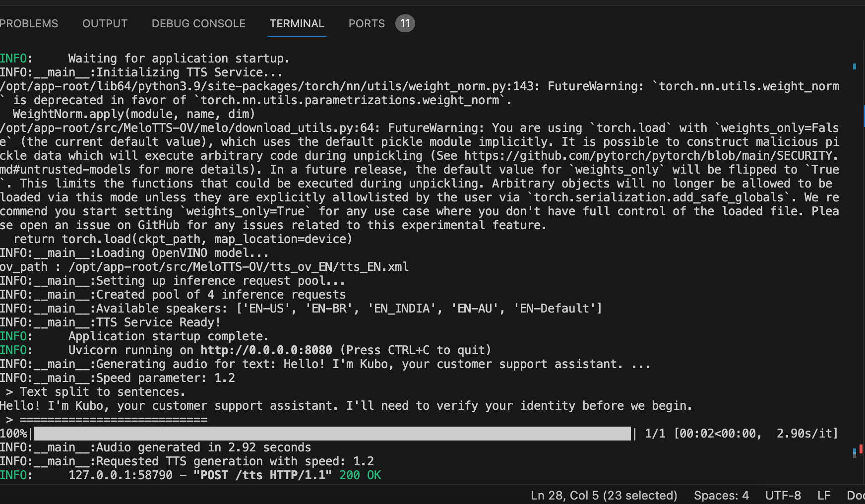Click the PORTS badge showing 11
Viewport: 865px width, 504px height.
pos(405,23)
